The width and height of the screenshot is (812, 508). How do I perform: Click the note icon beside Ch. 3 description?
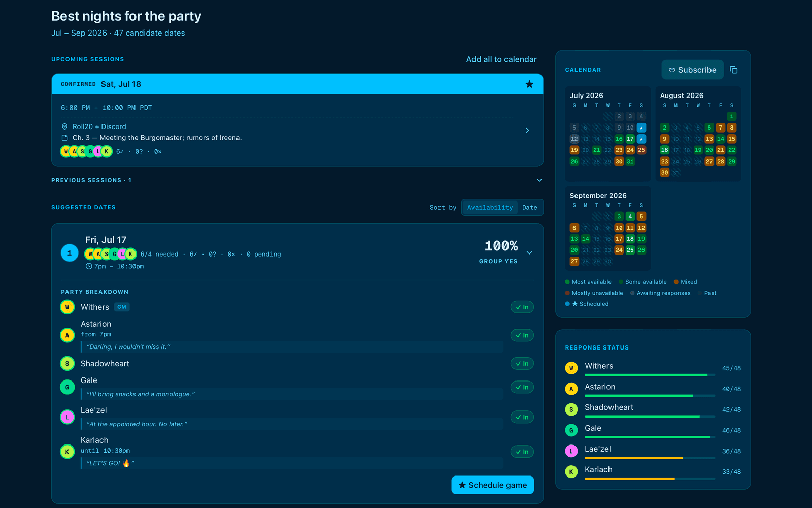64,138
